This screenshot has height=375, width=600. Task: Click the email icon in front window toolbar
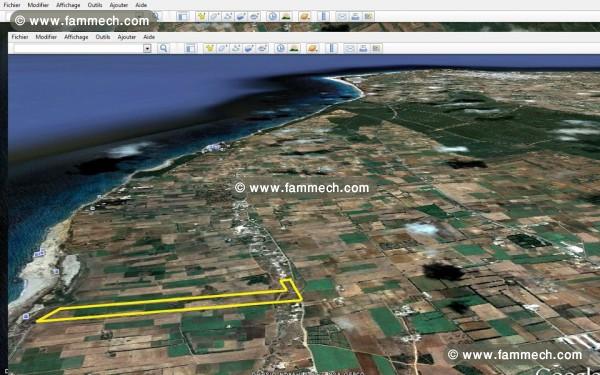[349, 48]
